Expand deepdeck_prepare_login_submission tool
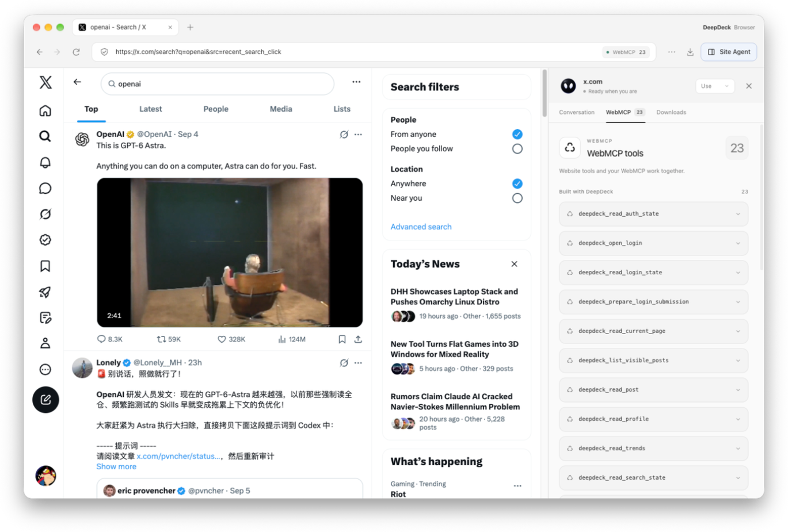 [653, 302]
